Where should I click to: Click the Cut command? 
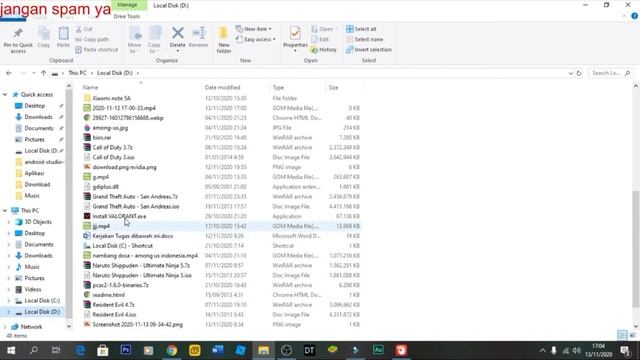pyautogui.click(x=84, y=29)
